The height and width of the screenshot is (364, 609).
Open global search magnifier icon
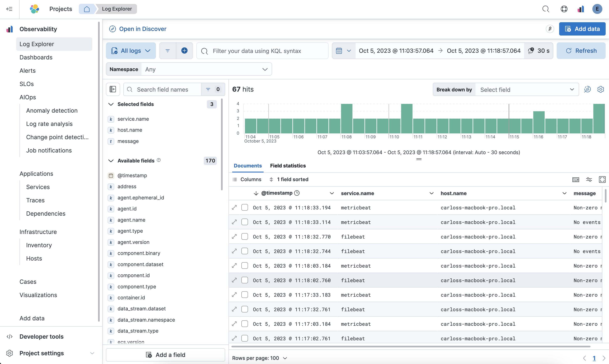click(x=546, y=9)
